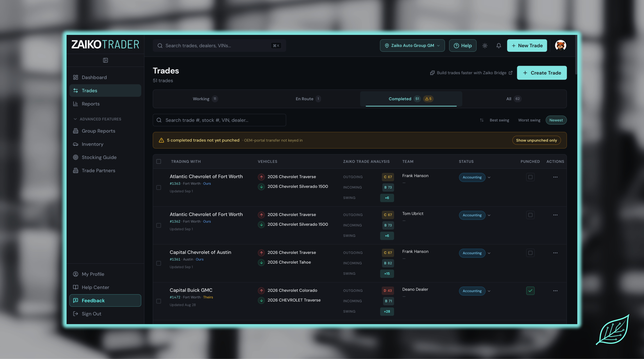Open notifications bell icon
The width and height of the screenshot is (644, 359).
pos(499,45)
